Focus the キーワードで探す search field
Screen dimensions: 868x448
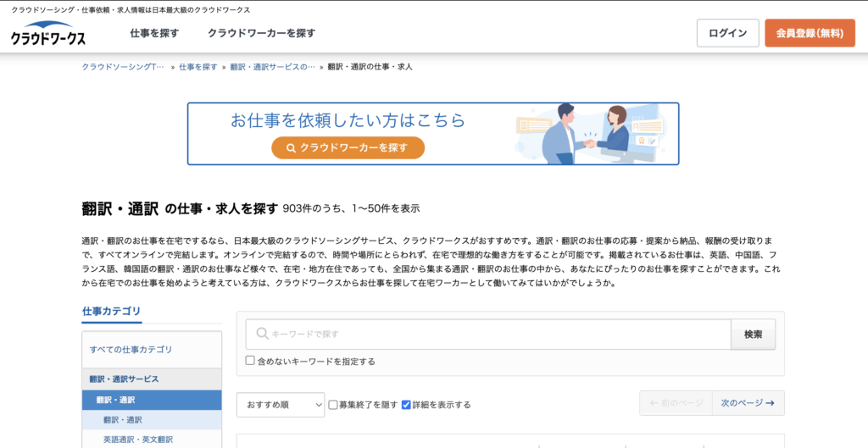(x=488, y=334)
